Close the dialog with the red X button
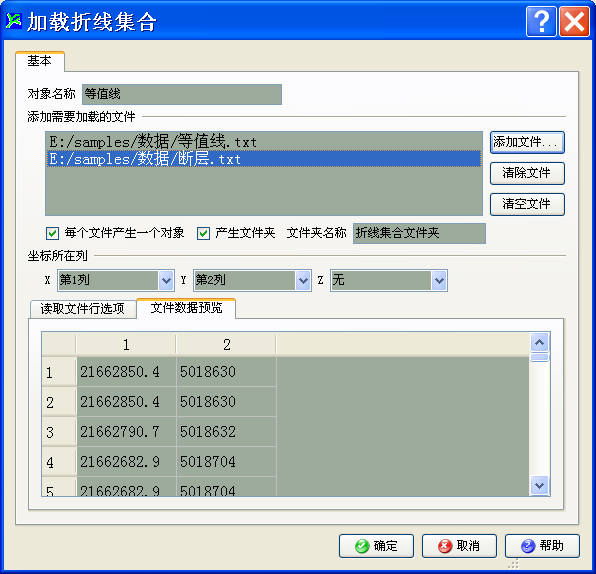Image resolution: width=596 pixels, height=574 pixels. coord(574,22)
